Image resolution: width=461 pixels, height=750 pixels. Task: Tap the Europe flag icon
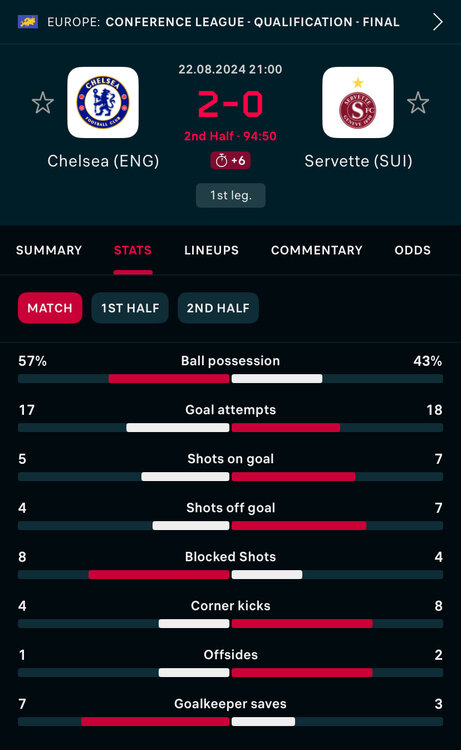(28, 22)
